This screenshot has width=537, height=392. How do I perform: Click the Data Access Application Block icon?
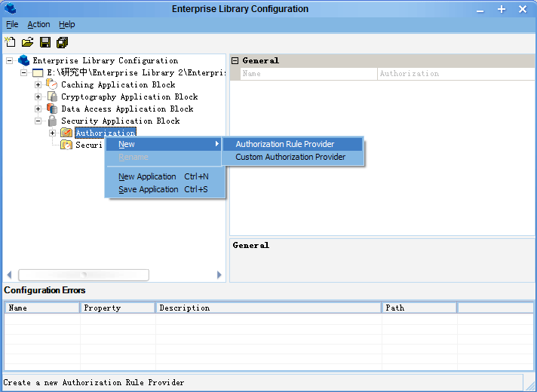pyautogui.click(x=52, y=109)
